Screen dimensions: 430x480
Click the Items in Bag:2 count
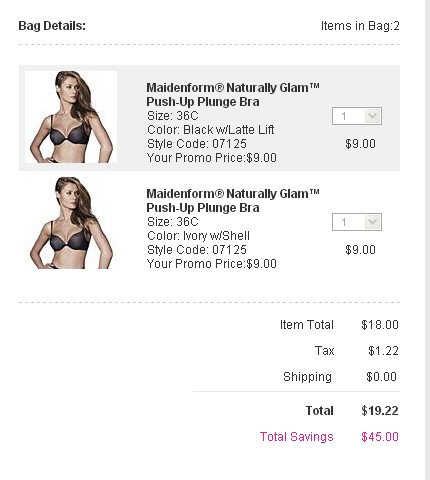[360, 26]
